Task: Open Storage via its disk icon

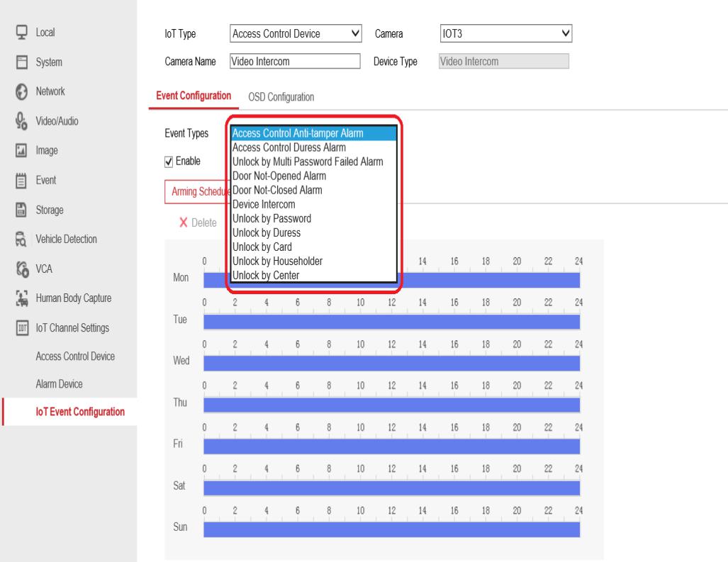Action: coord(21,210)
